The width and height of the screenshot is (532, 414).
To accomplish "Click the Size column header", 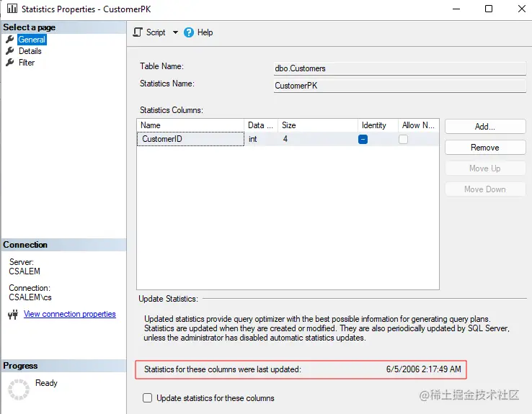I will [318, 125].
